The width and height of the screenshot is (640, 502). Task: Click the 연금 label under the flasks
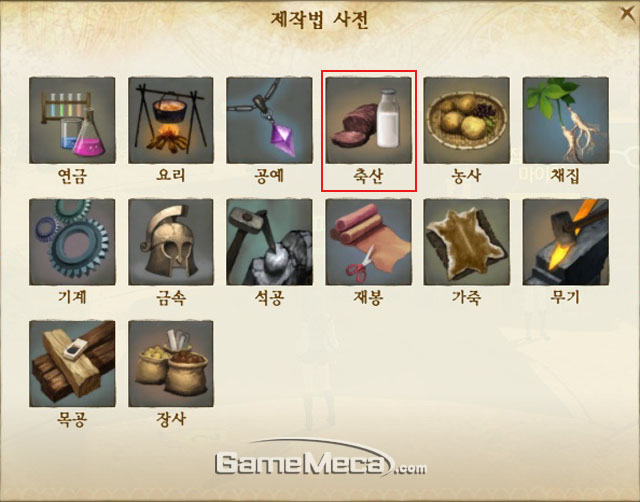72,176
